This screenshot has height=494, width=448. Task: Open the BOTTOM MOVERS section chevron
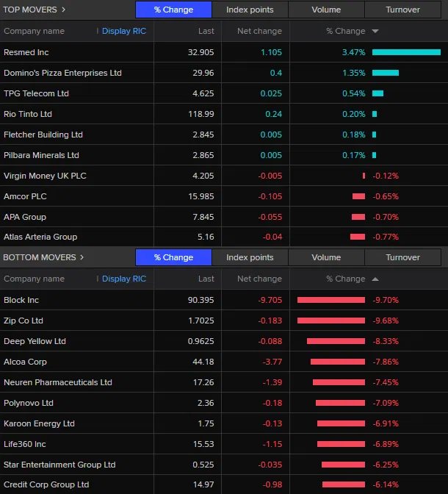(82, 257)
